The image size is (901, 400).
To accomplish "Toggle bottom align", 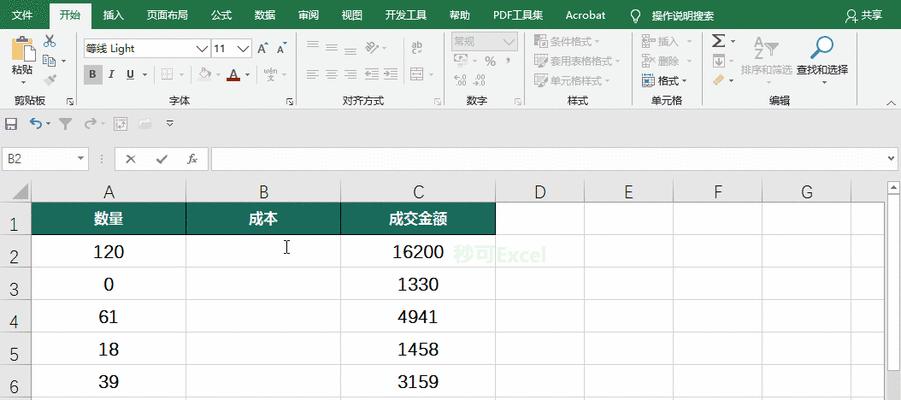I will [351, 50].
